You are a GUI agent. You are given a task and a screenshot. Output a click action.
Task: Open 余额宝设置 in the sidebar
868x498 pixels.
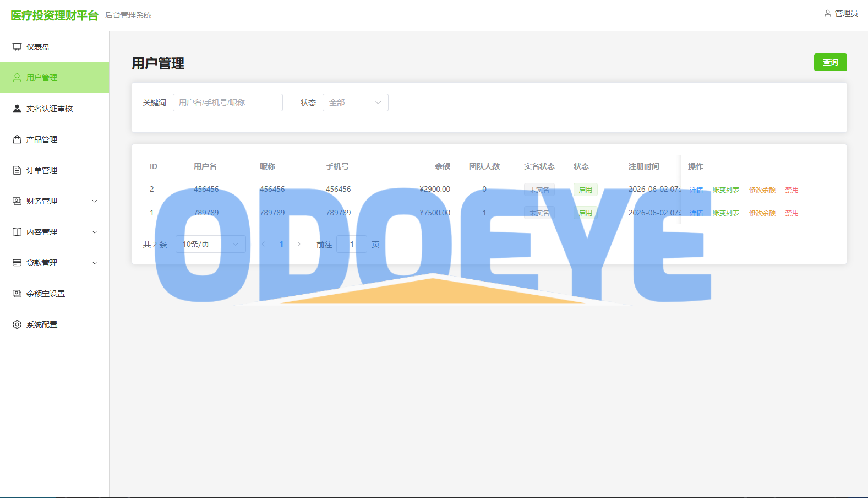point(54,294)
